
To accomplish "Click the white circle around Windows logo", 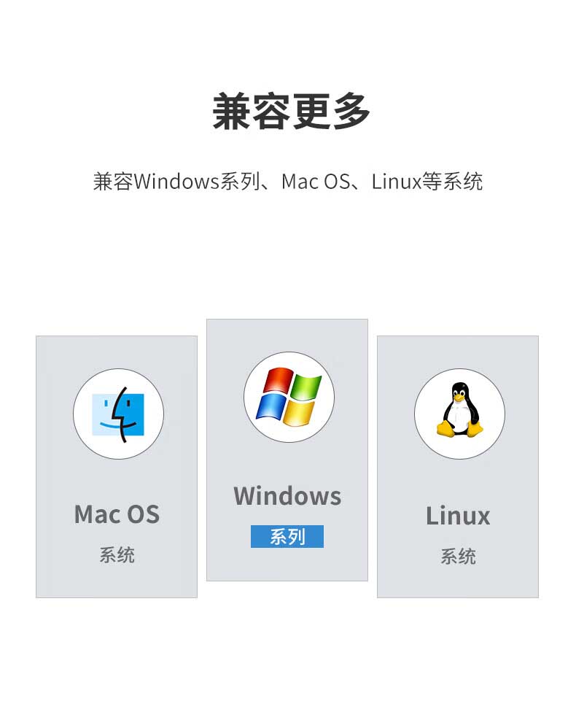I will [x=289, y=397].
